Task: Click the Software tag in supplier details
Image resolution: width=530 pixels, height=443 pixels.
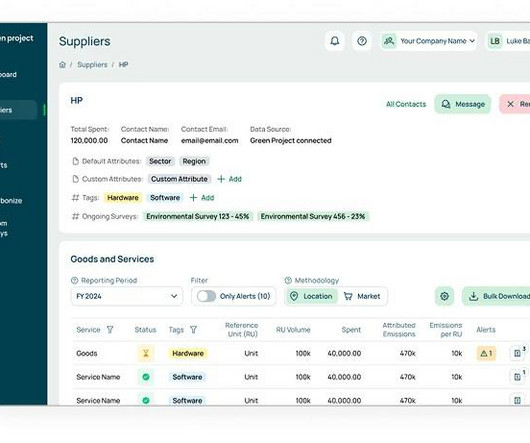Action: click(165, 197)
